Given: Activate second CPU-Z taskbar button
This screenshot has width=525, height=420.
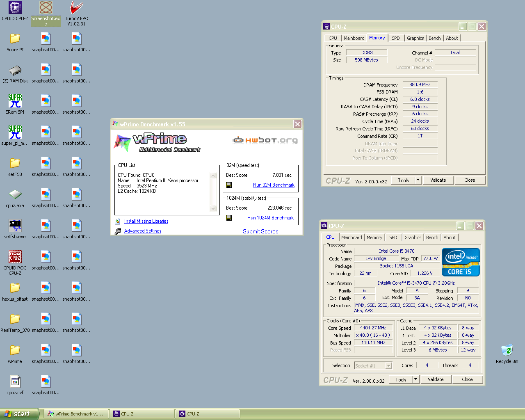Looking at the screenshot, I should pos(208,414).
